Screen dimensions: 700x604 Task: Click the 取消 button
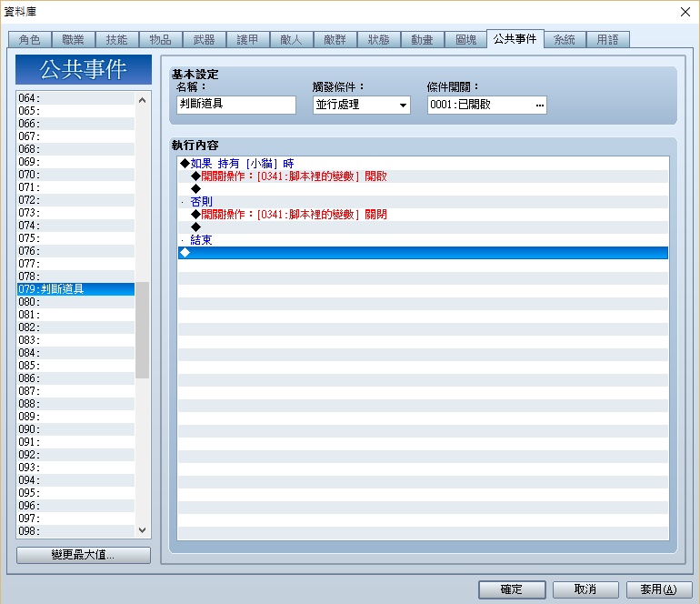[x=585, y=589]
